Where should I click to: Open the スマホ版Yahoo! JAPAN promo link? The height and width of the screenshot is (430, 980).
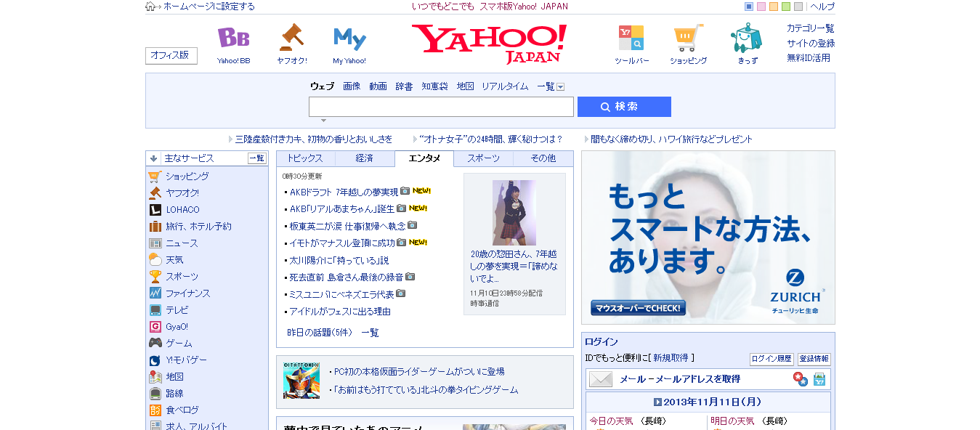(x=524, y=7)
